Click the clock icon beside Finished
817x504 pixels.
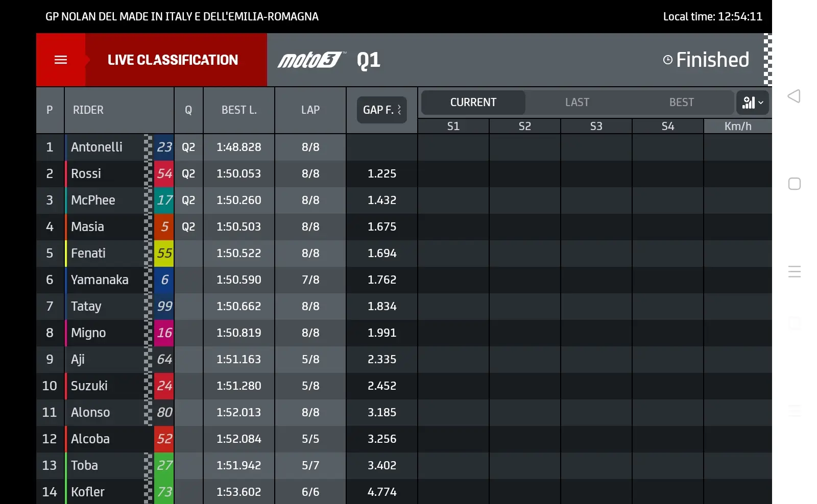coord(667,60)
